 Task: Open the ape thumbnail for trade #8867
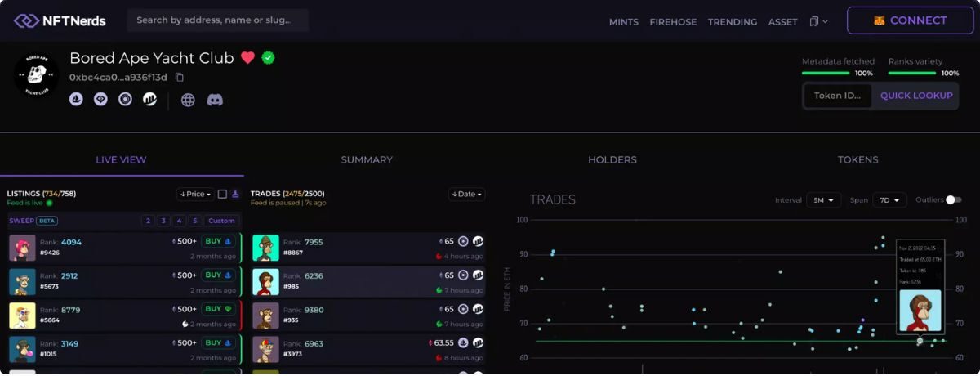(265, 248)
